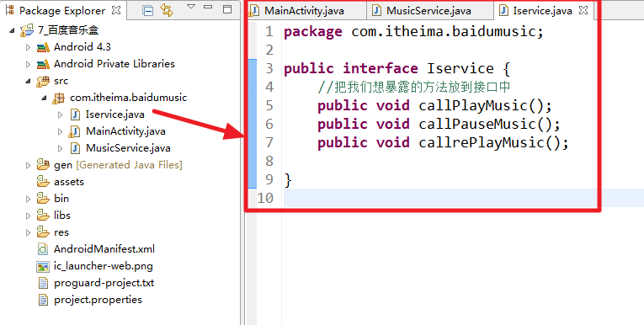
Task: Click the gen folder icon
Action: [x=43, y=165]
